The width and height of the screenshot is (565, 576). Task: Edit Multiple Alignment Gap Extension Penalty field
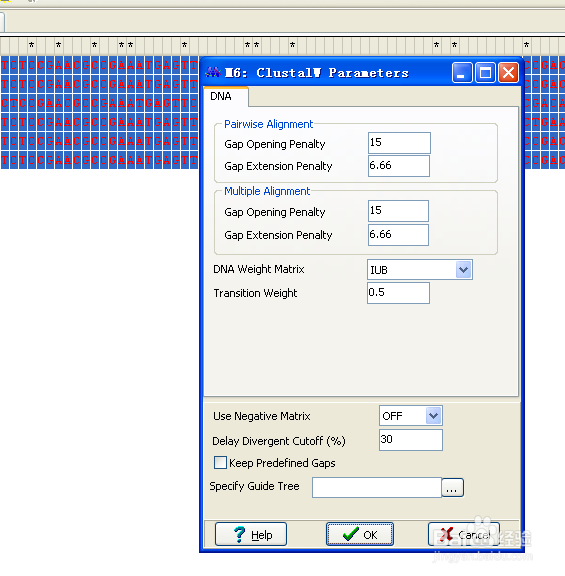[x=398, y=235]
